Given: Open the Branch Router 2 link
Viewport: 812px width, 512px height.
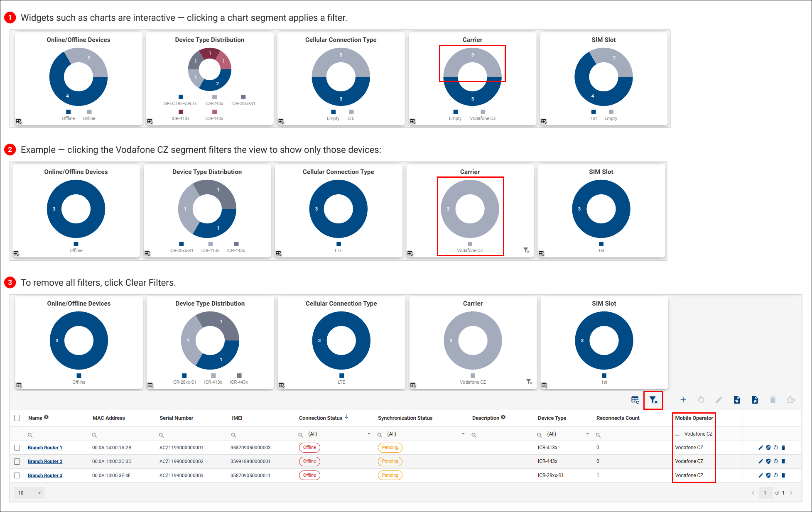Looking at the screenshot, I should (x=45, y=461).
